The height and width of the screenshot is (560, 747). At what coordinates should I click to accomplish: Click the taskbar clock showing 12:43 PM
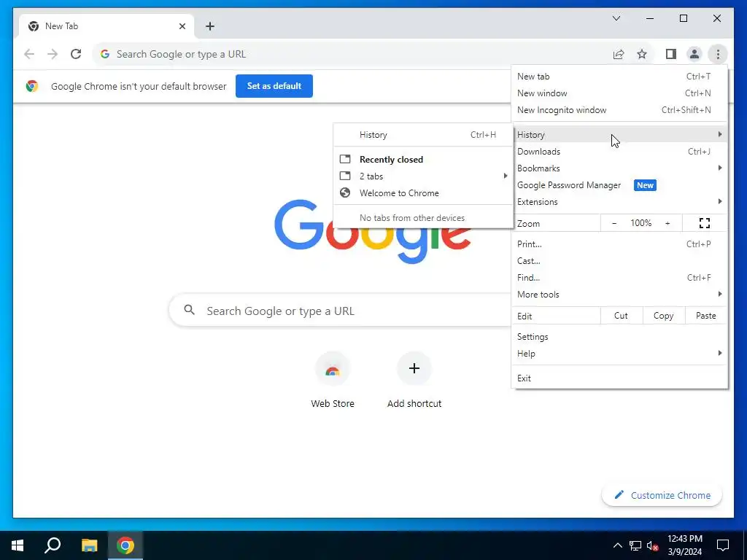684,545
